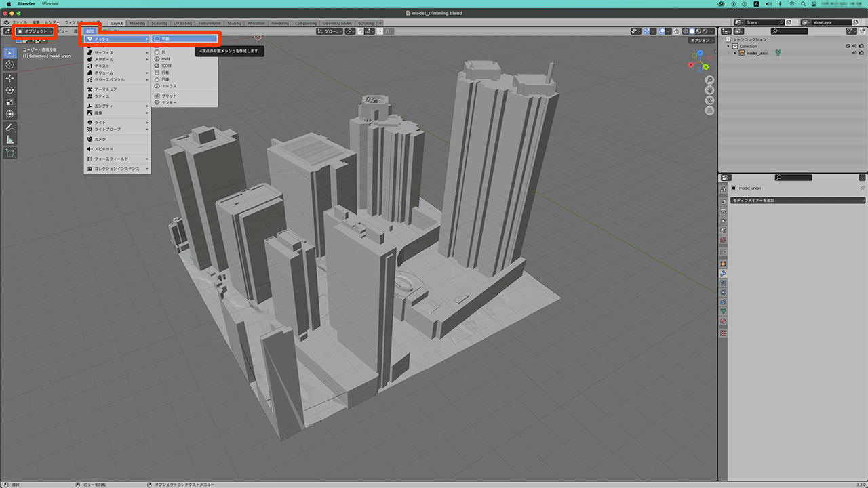Image resolution: width=868 pixels, height=488 pixels.
Task: Switch to the Sculpting workspace tab
Action: [159, 23]
